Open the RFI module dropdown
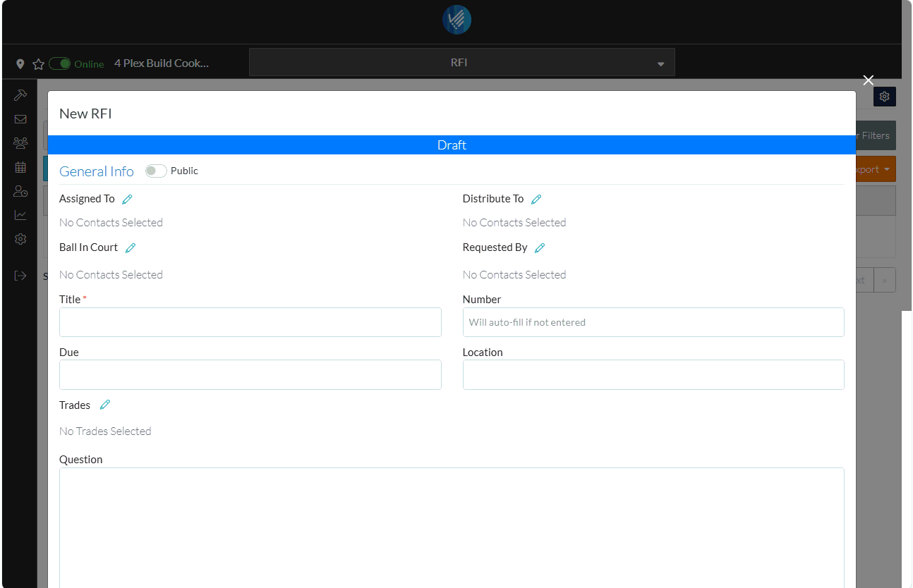 pyautogui.click(x=462, y=62)
